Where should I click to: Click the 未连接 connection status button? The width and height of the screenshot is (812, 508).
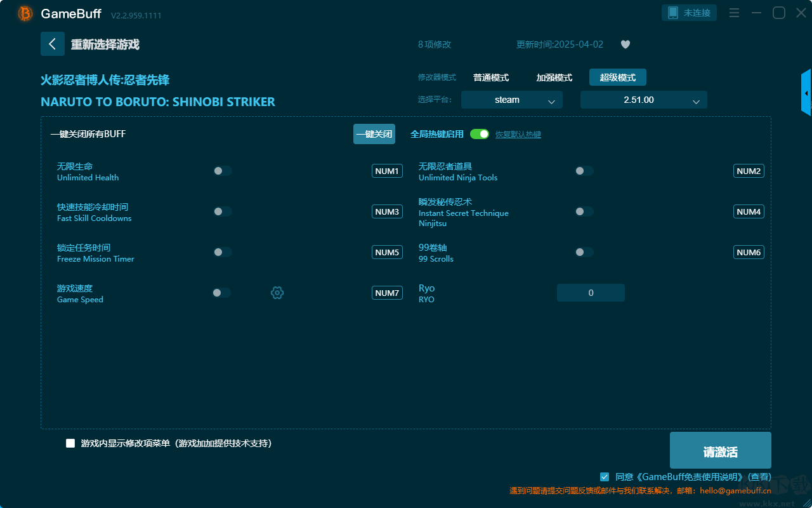(690, 13)
